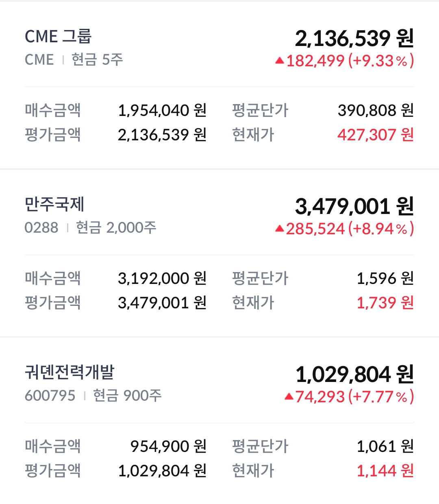
Task: Tap 만주국제 current price 1,739 원
Action: (x=385, y=303)
